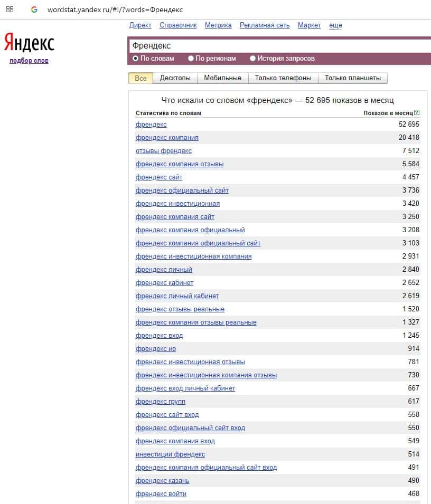Click the Показов в месяц column header
The width and height of the screenshot is (431, 504).
tap(388, 113)
